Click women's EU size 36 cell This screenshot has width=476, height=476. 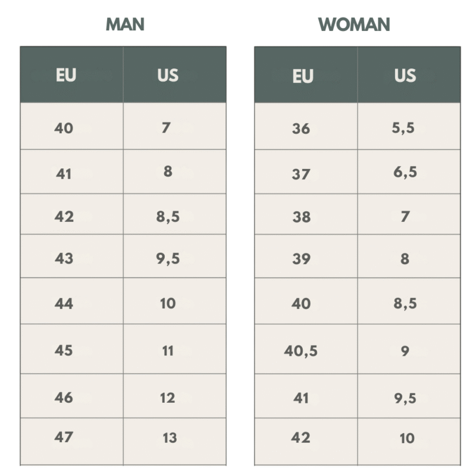(306, 126)
